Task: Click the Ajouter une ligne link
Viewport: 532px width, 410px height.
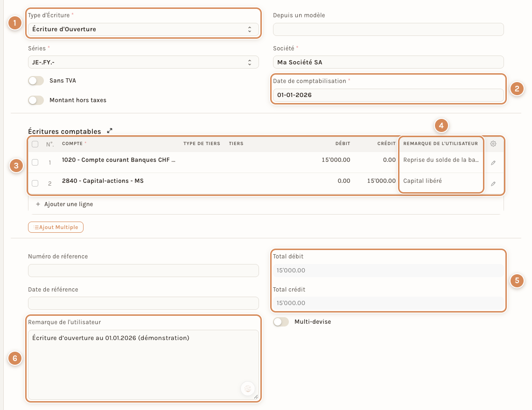Action: pos(69,204)
